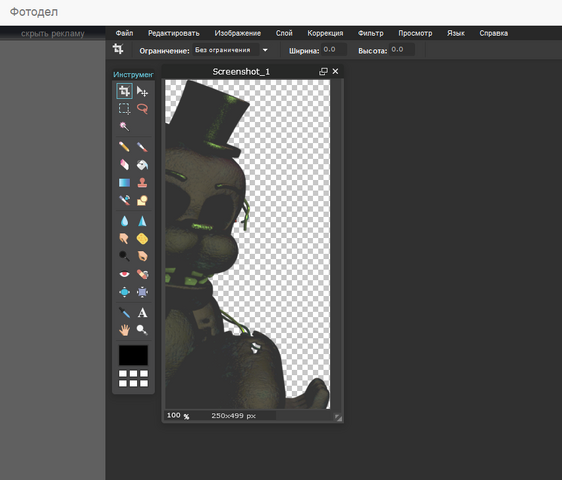Image resolution: width=562 pixels, height=480 pixels.
Task: Select the Color Picker eyedropper tool
Action: click(124, 313)
